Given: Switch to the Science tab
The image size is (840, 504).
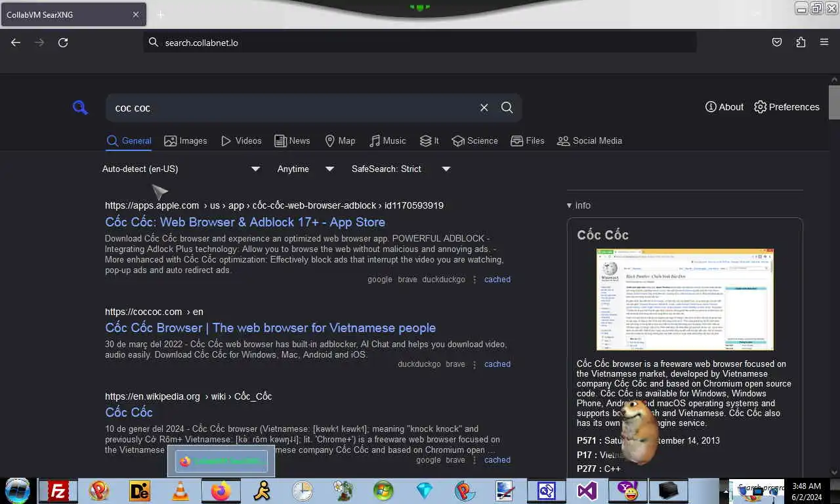Looking at the screenshot, I should tap(474, 140).
